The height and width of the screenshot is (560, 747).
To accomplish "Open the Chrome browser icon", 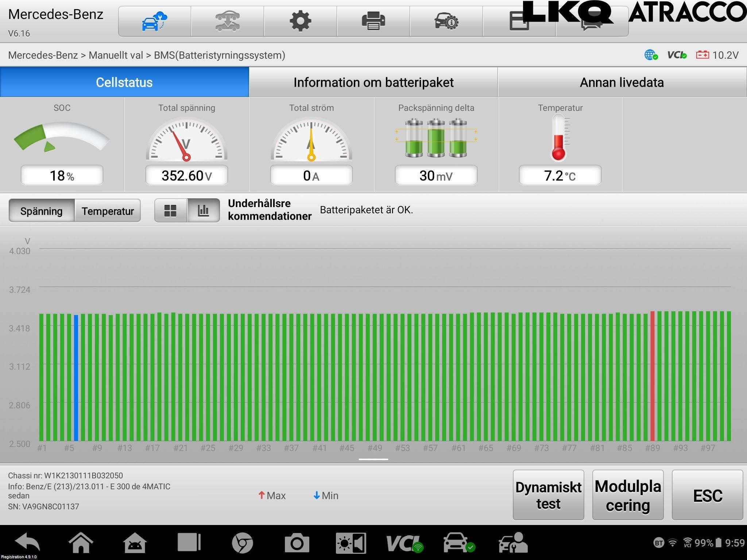I will point(242,543).
